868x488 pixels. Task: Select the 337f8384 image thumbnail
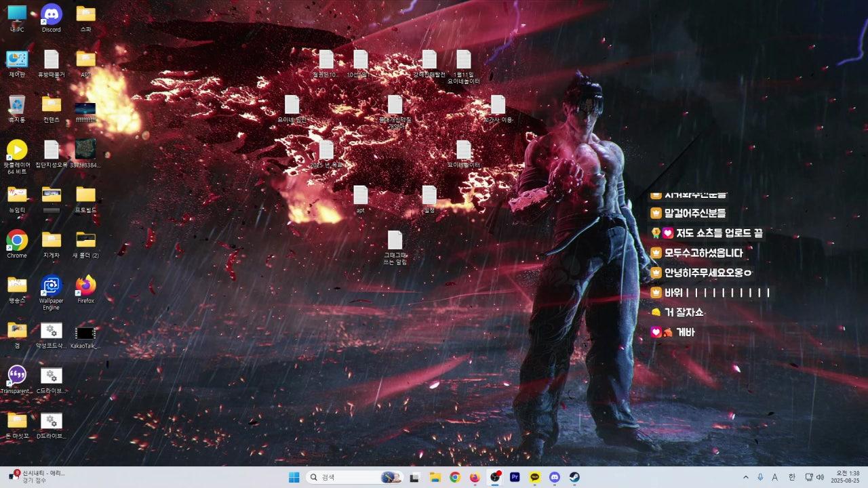[x=85, y=154]
